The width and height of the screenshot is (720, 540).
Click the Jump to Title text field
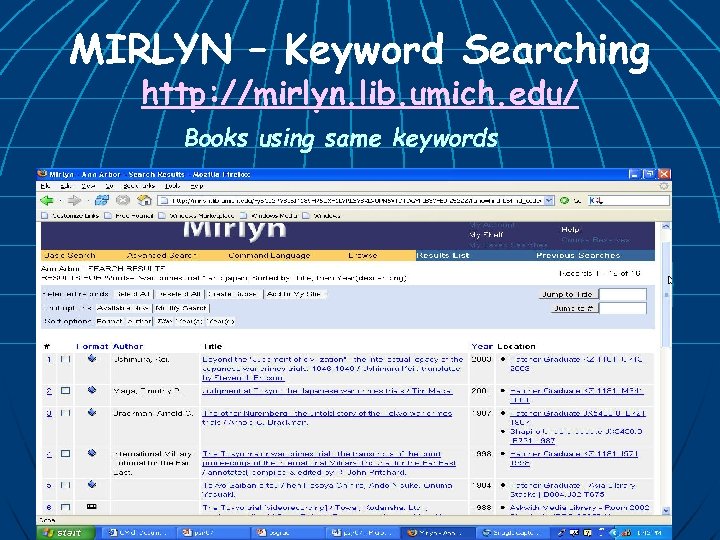click(623, 294)
